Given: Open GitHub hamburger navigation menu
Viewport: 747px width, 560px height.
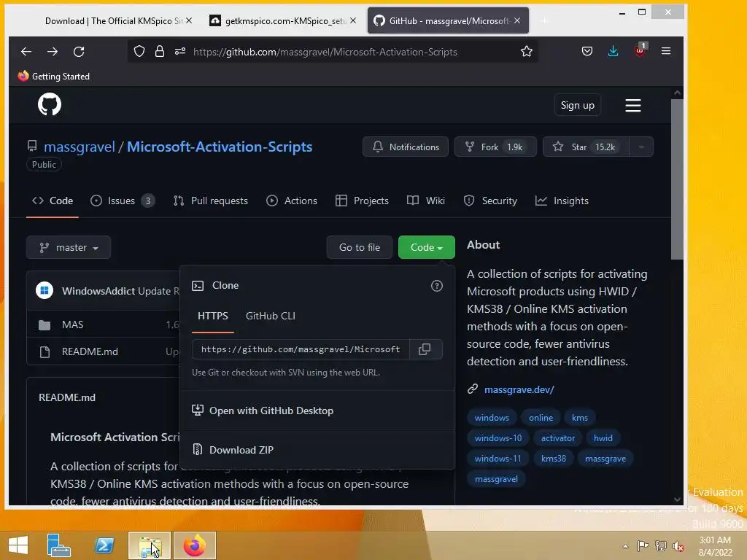Looking at the screenshot, I should [x=633, y=105].
